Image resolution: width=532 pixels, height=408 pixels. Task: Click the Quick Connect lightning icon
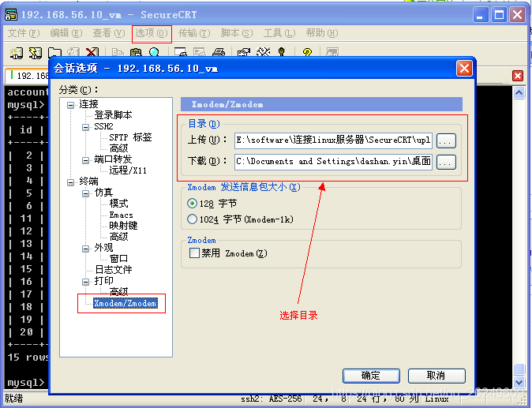(36, 53)
